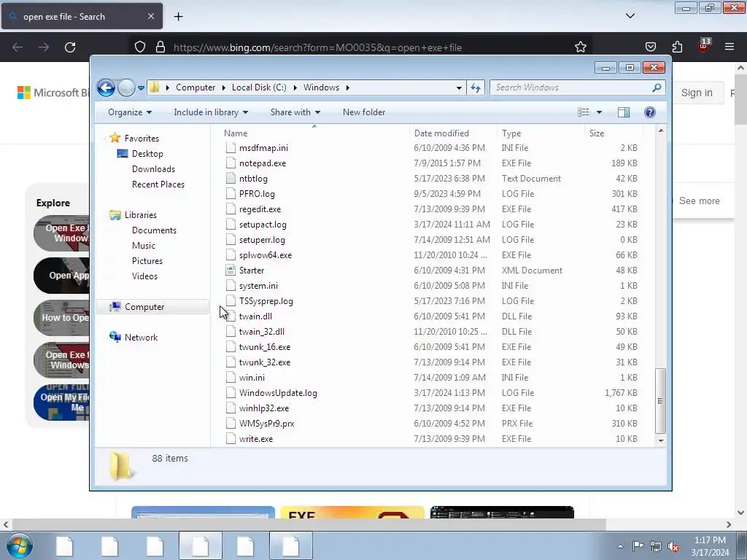Expand the arrow after Computer in breadcrumb

224,87
